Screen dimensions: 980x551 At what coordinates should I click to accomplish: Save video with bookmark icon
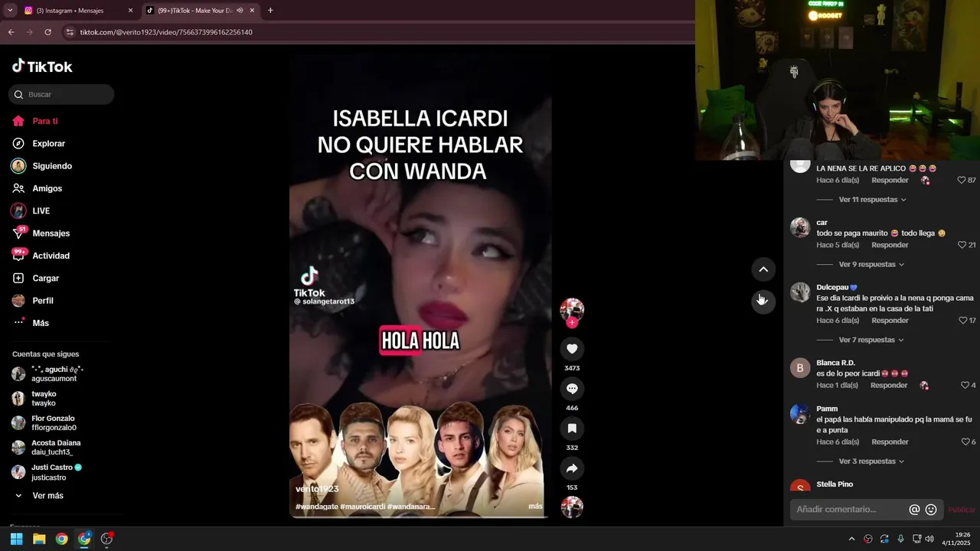[x=572, y=429]
